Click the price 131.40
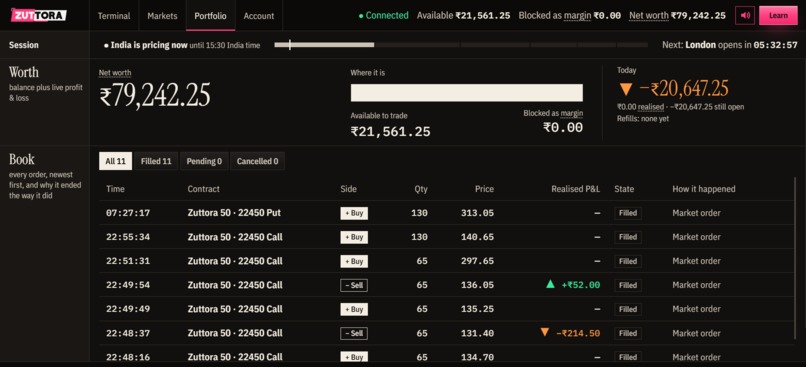The width and height of the screenshot is (806, 367). (x=478, y=333)
